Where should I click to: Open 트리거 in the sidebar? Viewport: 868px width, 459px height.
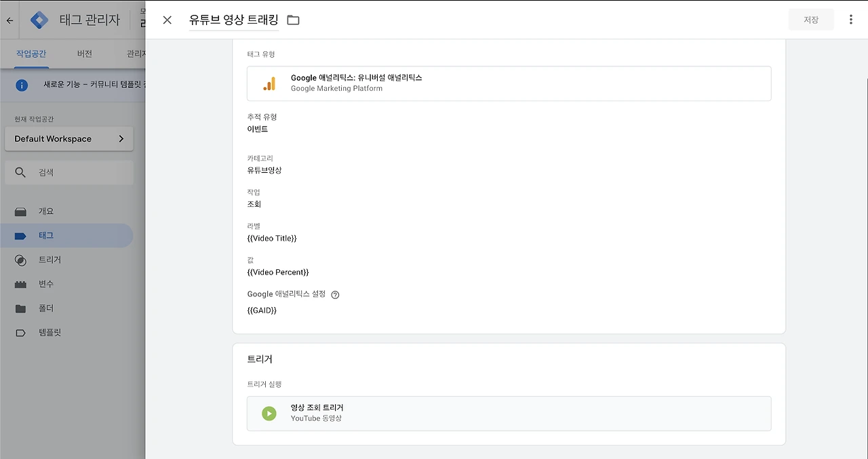67,260
